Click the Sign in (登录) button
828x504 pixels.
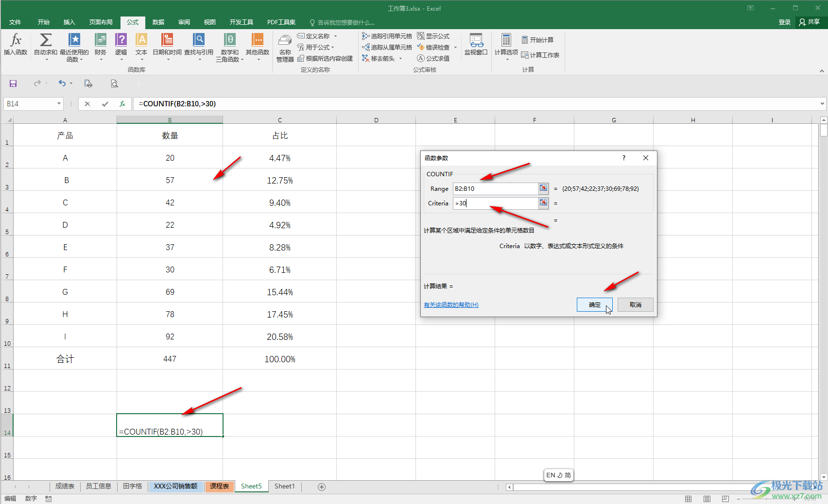click(784, 22)
